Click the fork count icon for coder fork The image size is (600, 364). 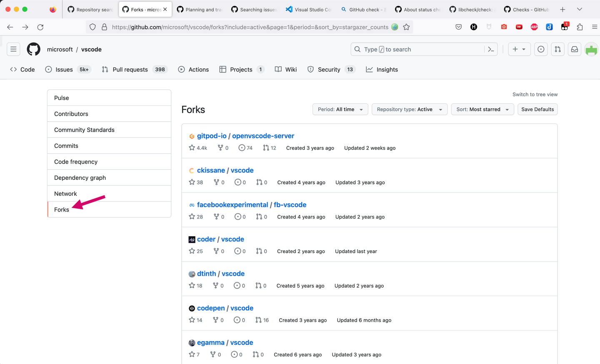216,251
